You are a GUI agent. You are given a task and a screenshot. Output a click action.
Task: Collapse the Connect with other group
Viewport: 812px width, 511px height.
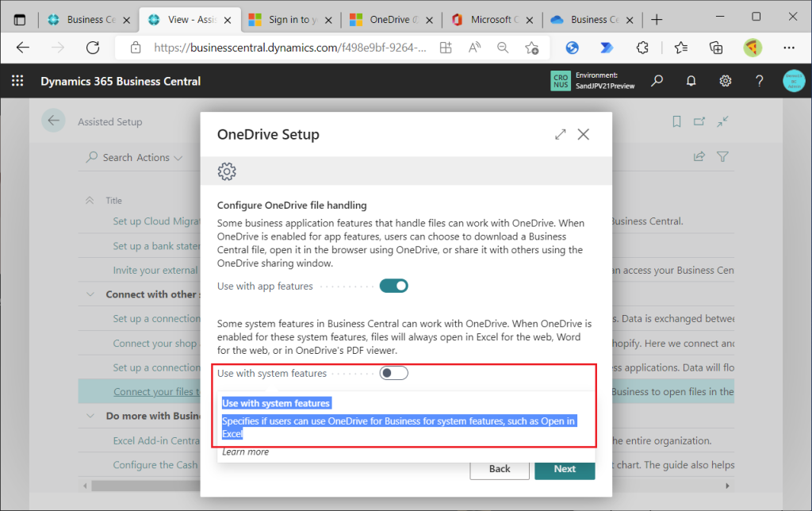90,294
